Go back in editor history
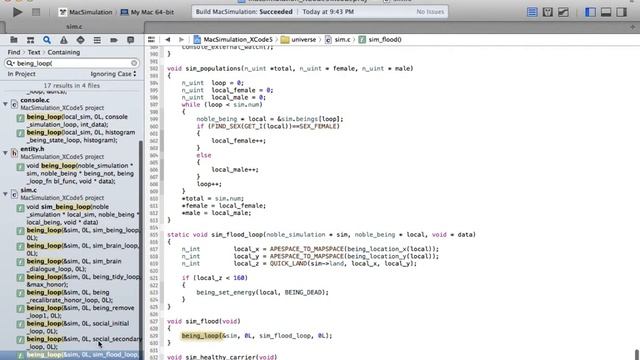This screenshot has width=640, height=360. [x=167, y=40]
